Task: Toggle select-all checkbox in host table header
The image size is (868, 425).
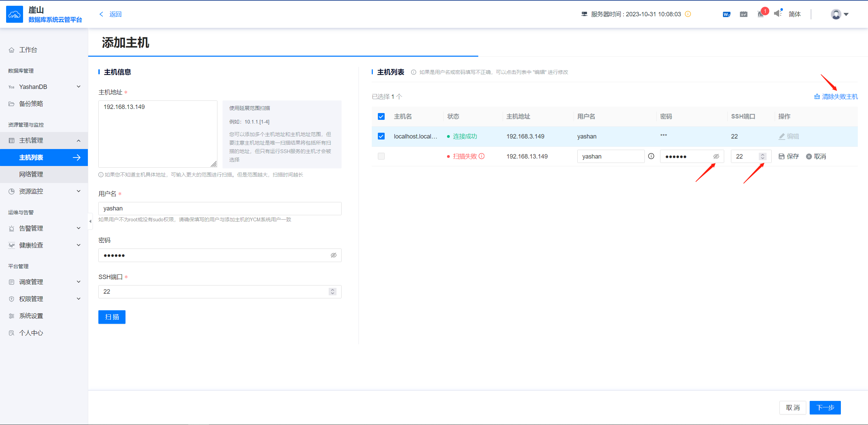Action: tap(381, 116)
